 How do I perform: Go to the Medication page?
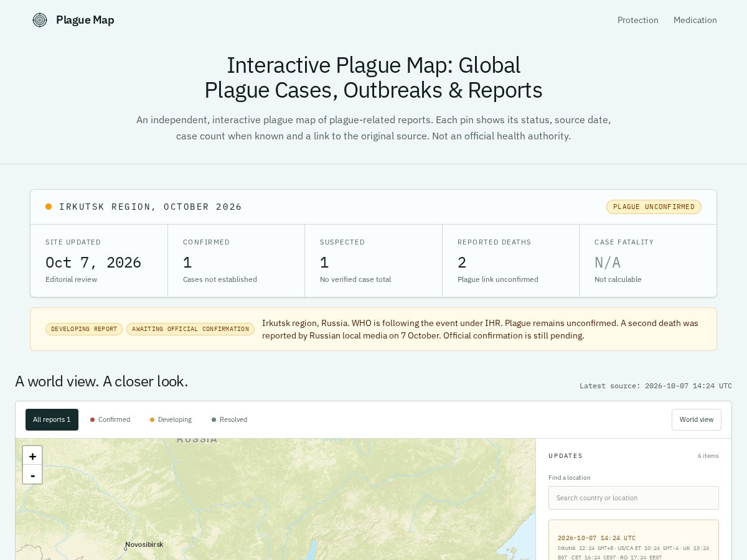pyautogui.click(x=695, y=20)
